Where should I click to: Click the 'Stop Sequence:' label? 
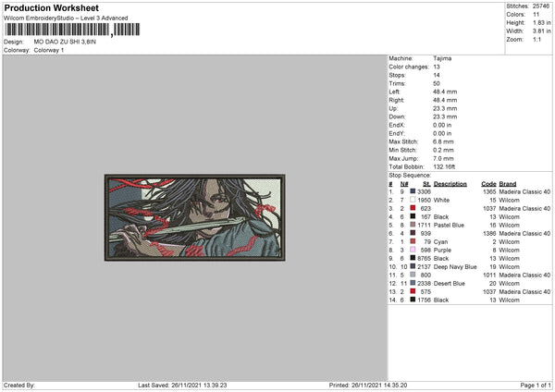tap(410, 175)
